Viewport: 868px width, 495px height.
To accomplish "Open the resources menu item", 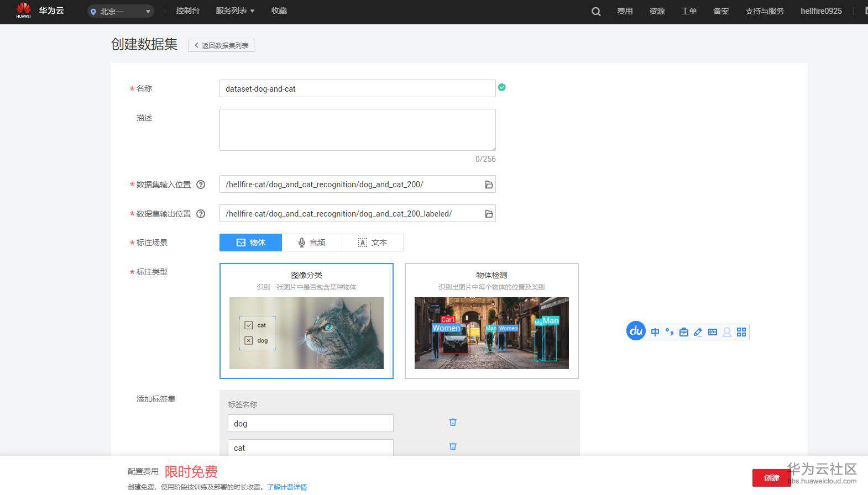I will (x=657, y=11).
